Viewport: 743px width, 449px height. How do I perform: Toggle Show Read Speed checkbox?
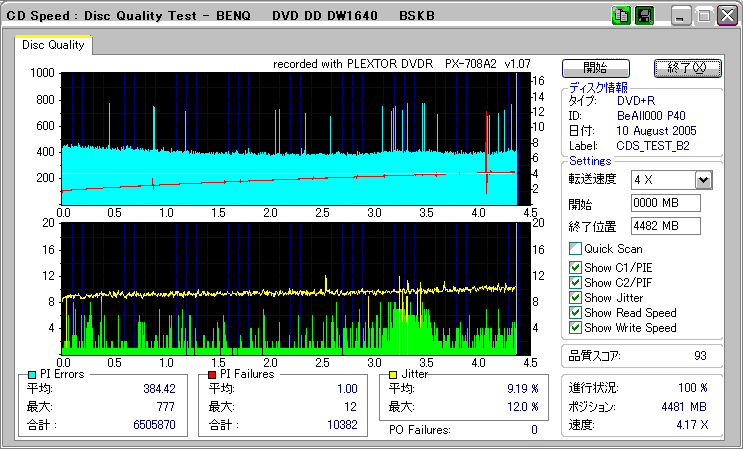tap(575, 312)
